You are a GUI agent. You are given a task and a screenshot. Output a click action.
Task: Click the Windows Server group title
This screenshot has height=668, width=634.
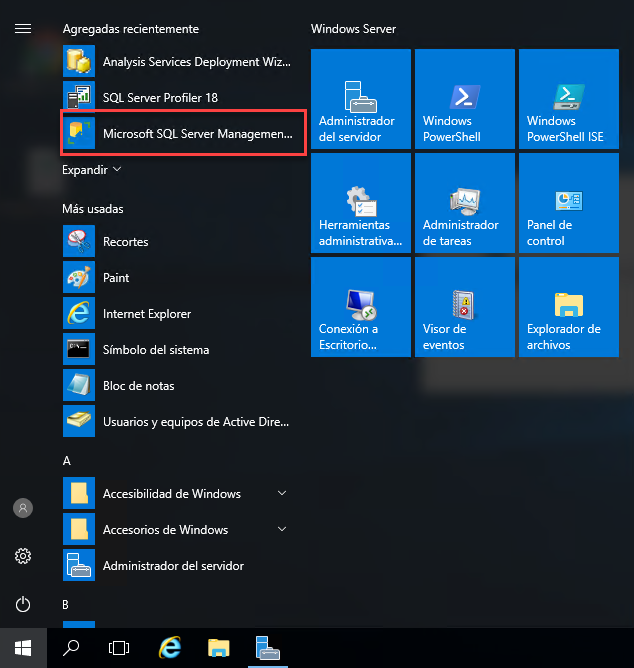[353, 29]
